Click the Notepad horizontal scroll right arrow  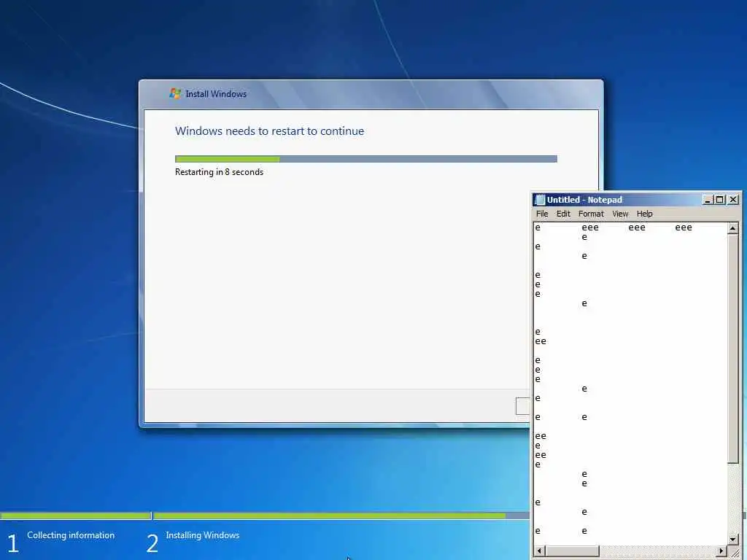721,551
